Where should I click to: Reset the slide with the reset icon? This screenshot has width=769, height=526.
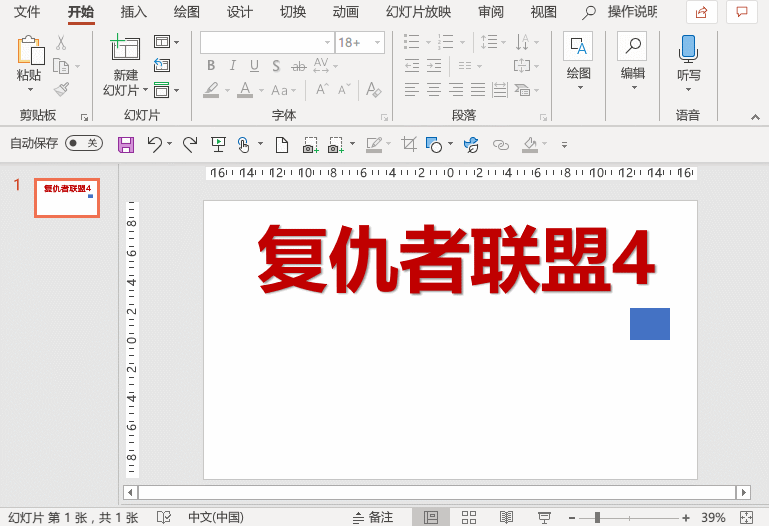(162, 65)
